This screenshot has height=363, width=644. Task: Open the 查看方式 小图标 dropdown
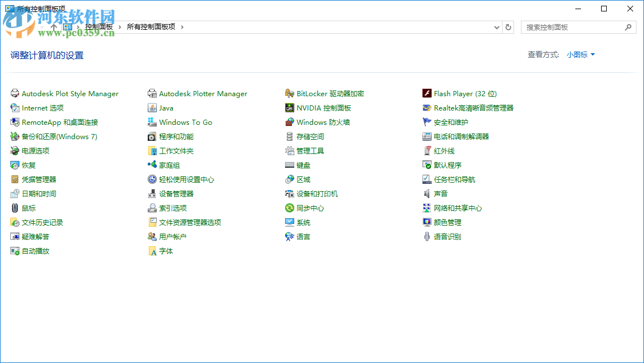(x=580, y=54)
